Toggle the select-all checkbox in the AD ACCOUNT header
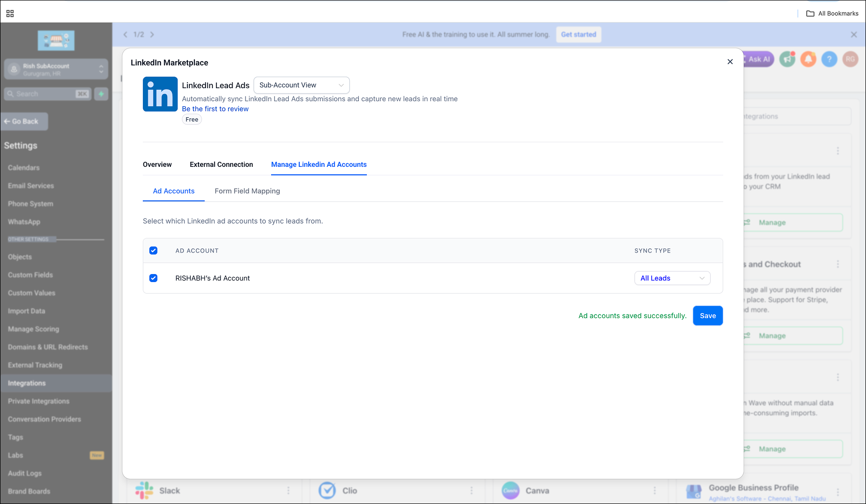This screenshot has width=866, height=504. coord(153,250)
